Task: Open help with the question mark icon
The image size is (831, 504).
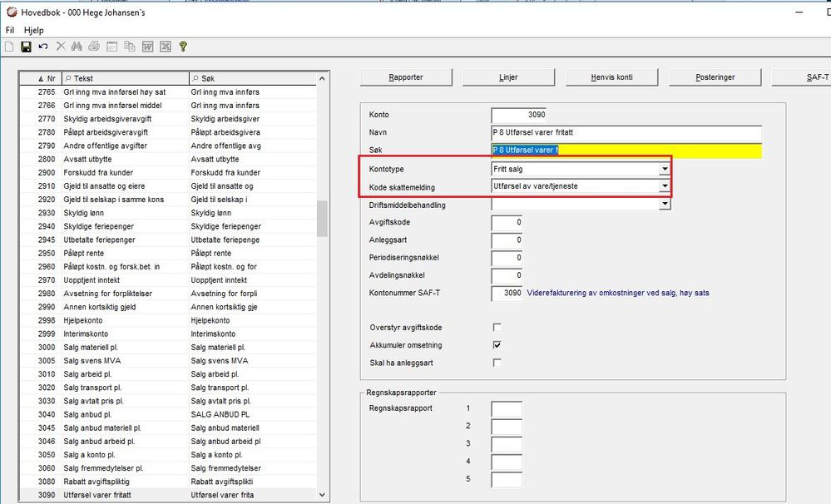Action: pyautogui.click(x=183, y=47)
